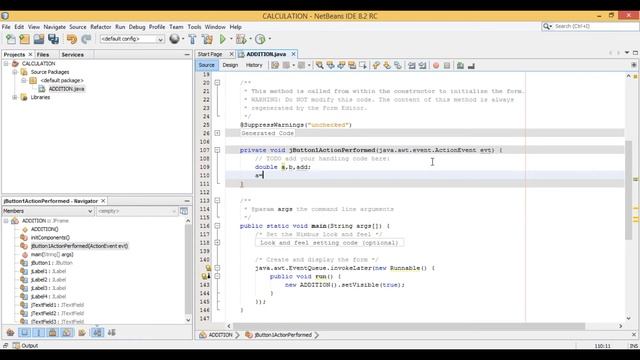Toggle Show Inherited Members in Navigator
This screenshot has height=360, width=640.
click(11, 333)
